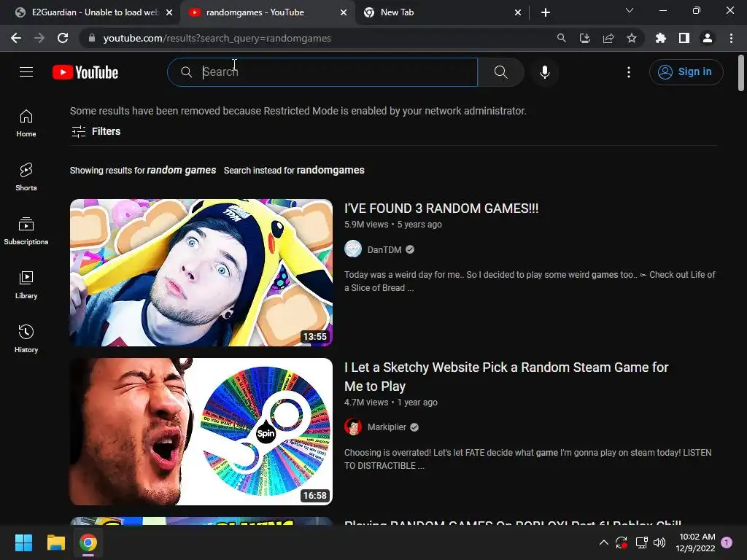The height and width of the screenshot is (560, 747).
Task: Click Chrome icon in taskbar
Action: [88, 542]
